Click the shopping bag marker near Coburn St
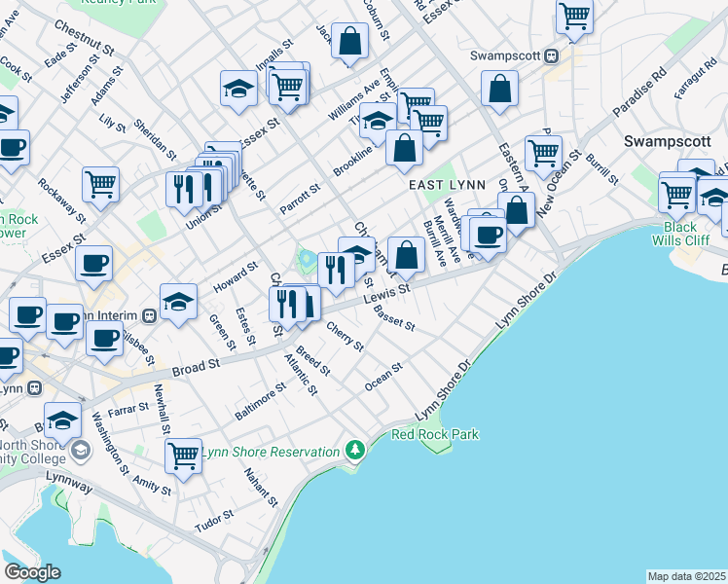Viewport: 728px width, 584px height. point(350,41)
